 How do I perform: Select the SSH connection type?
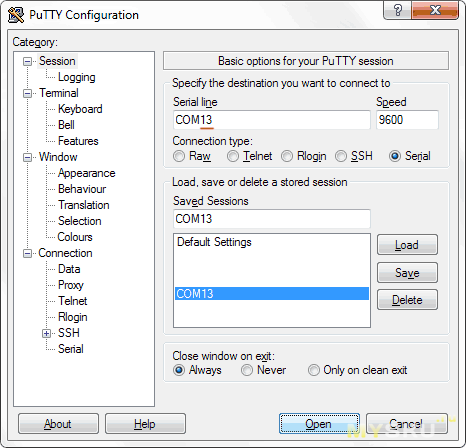pos(341,156)
